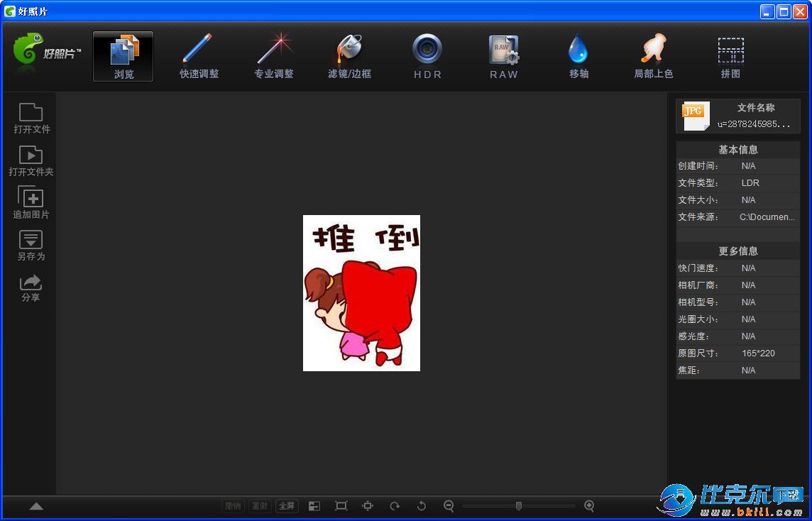Share the photo with 分享
Image resolution: width=812 pixels, height=521 pixels.
pyautogui.click(x=31, y=287)
